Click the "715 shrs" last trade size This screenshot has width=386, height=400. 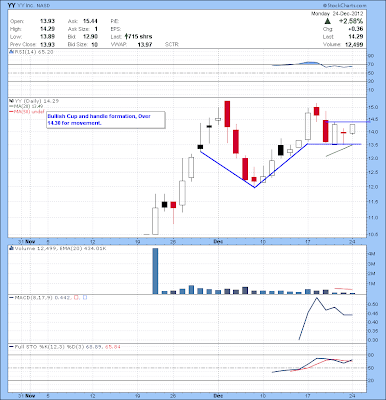click(140, 37)
